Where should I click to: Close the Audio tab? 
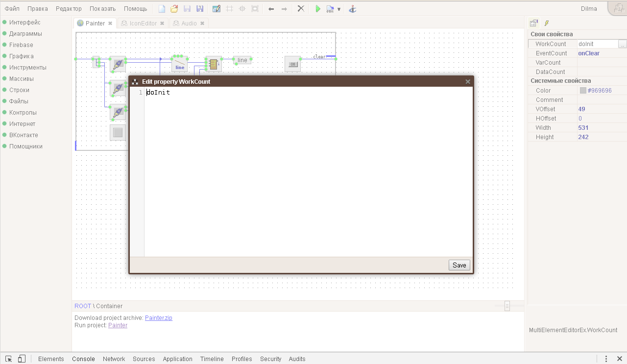[202, 24]
